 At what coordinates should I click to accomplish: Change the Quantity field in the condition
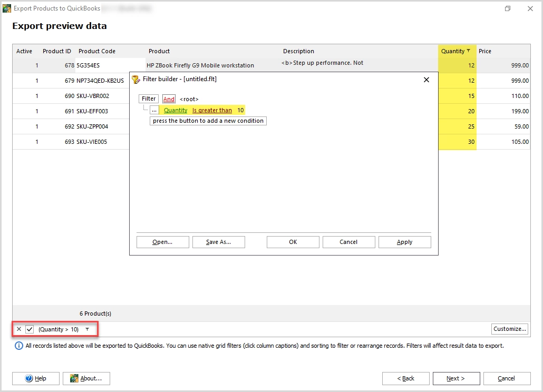[x=176, y=110]
